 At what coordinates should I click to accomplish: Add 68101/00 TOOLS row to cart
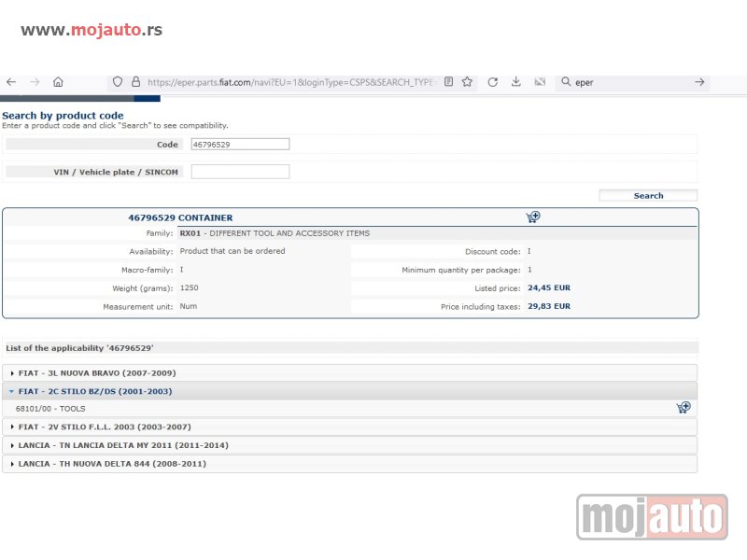(684, 408)
